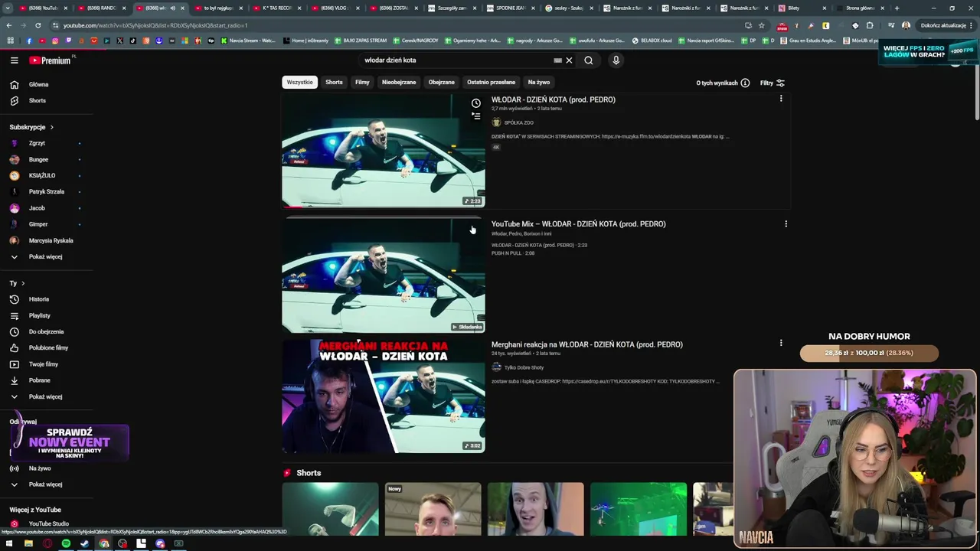Open Windows Start menu

(x=9, y=543)
